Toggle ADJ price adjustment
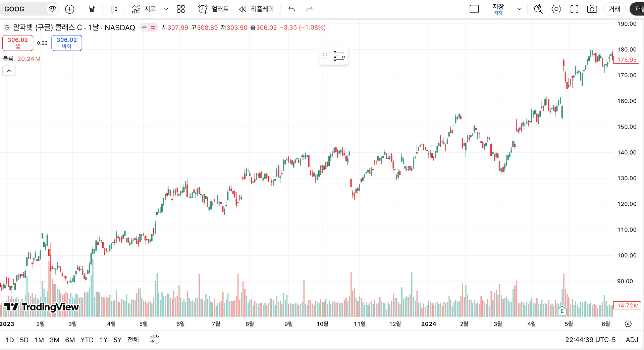This screenshot has width=644, height=350. 632,340
